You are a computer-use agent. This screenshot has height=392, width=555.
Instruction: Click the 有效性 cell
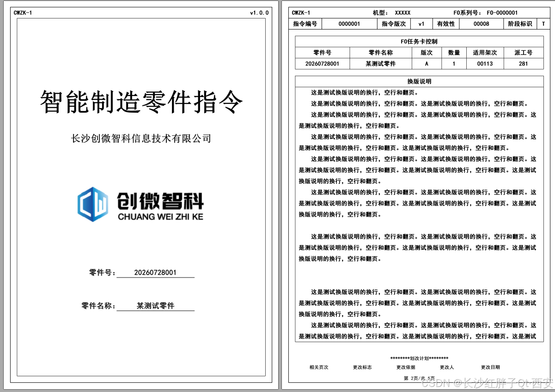point(446,24)
